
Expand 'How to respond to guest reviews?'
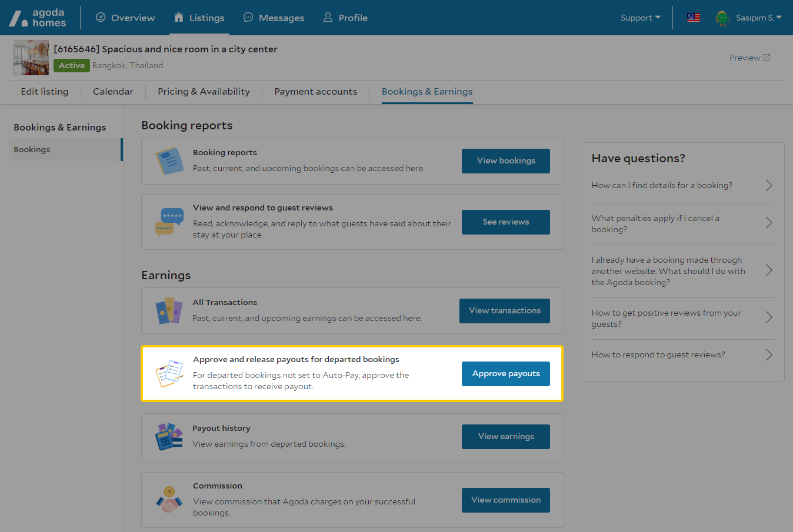point(682,355)
